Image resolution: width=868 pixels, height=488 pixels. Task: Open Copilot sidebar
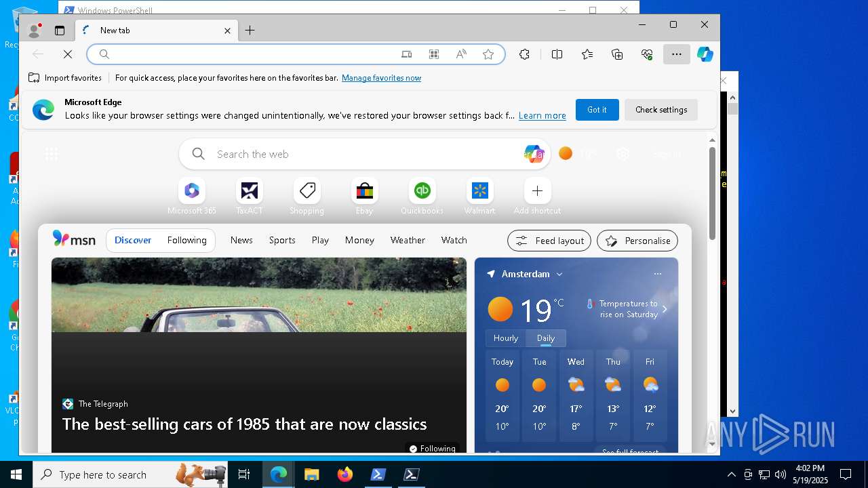(x=705, y=54)
